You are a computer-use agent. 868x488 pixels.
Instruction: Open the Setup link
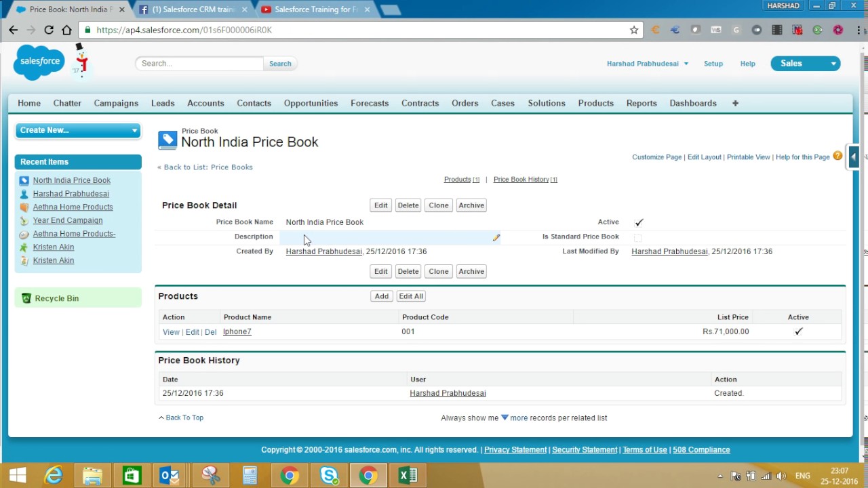tap(713, 64)
